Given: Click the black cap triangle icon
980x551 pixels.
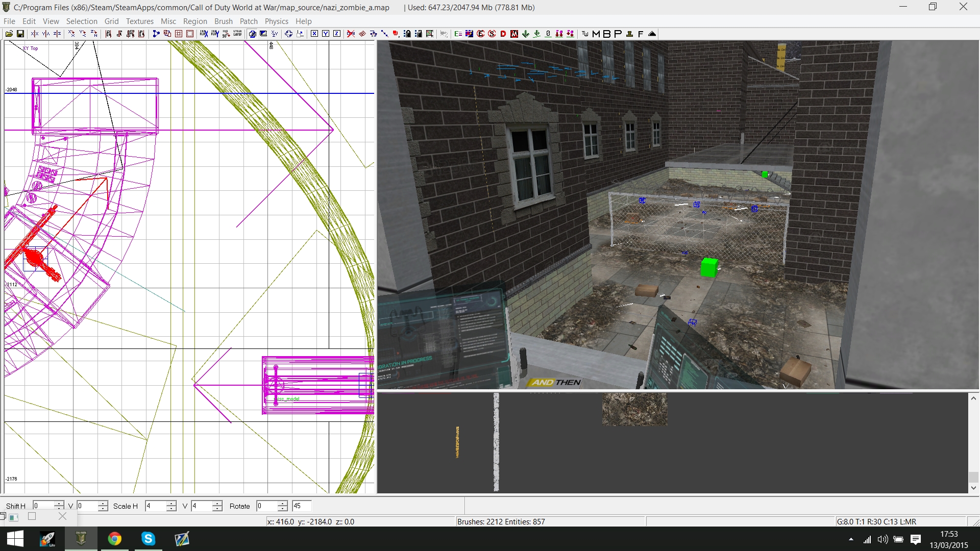Looking at the screenshot, I should [x=652, y=34].
